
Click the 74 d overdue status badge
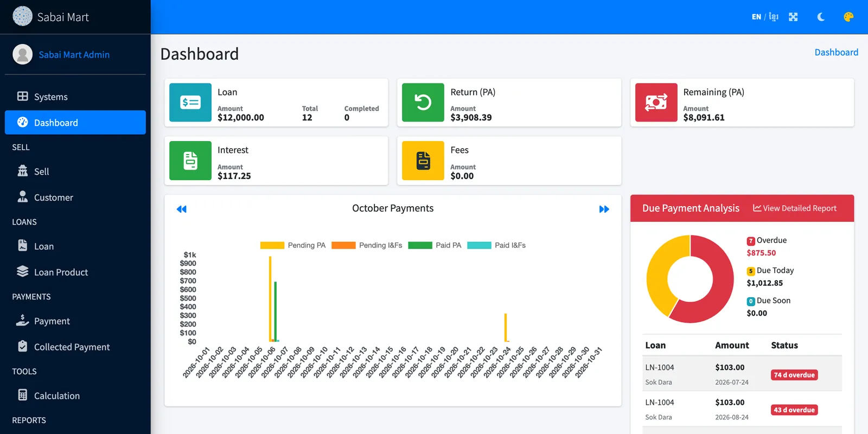pyautogui.click(x=794, y=375)
